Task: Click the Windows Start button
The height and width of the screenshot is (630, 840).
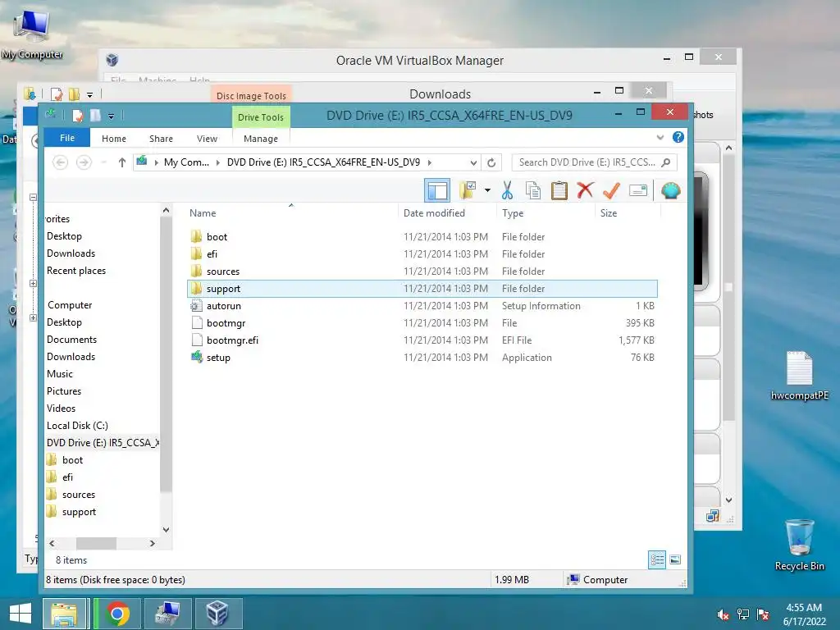Action: (21, 613)
